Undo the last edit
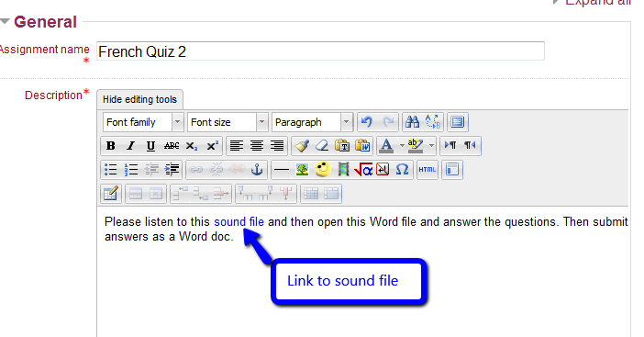The height and width of the screenshot is (337, 644). tap(367, 122)
